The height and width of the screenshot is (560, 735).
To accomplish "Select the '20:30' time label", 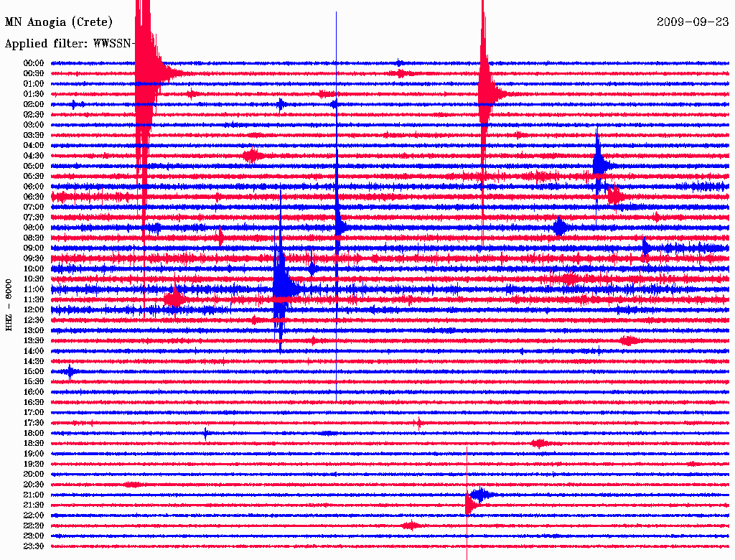I will [x=34, y=485].
